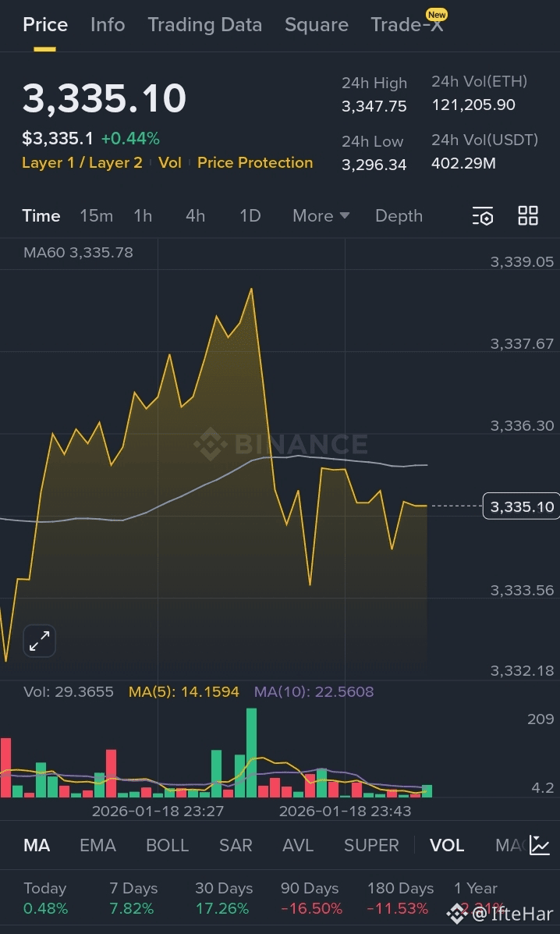Screen dimensions: 560x934
Task: Select the 1D interval
Action: (250, 215)
